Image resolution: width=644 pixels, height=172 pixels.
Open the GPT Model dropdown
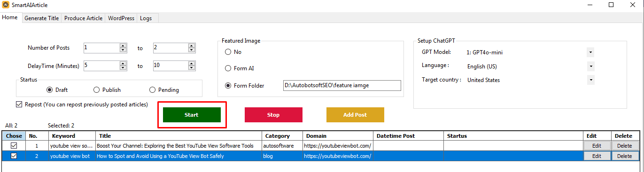click(x=591, y=52)
